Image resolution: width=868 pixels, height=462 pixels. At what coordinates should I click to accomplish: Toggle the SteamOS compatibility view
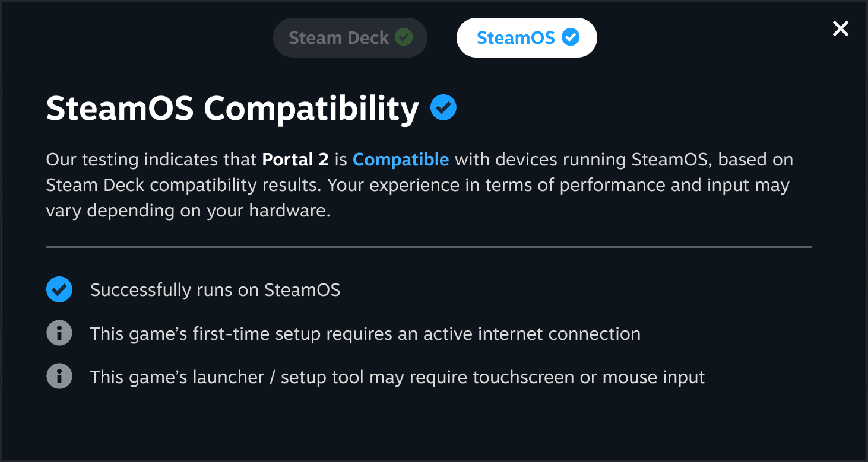[526, 37]
